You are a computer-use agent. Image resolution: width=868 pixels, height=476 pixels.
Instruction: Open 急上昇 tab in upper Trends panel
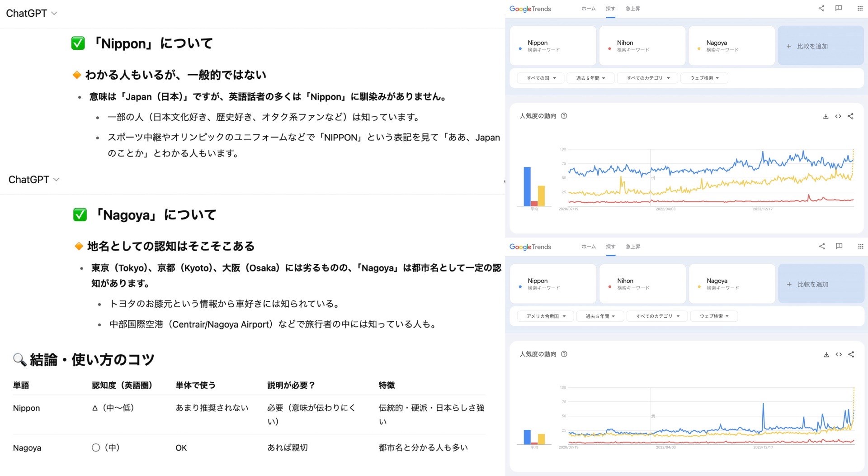pos(632,9)
